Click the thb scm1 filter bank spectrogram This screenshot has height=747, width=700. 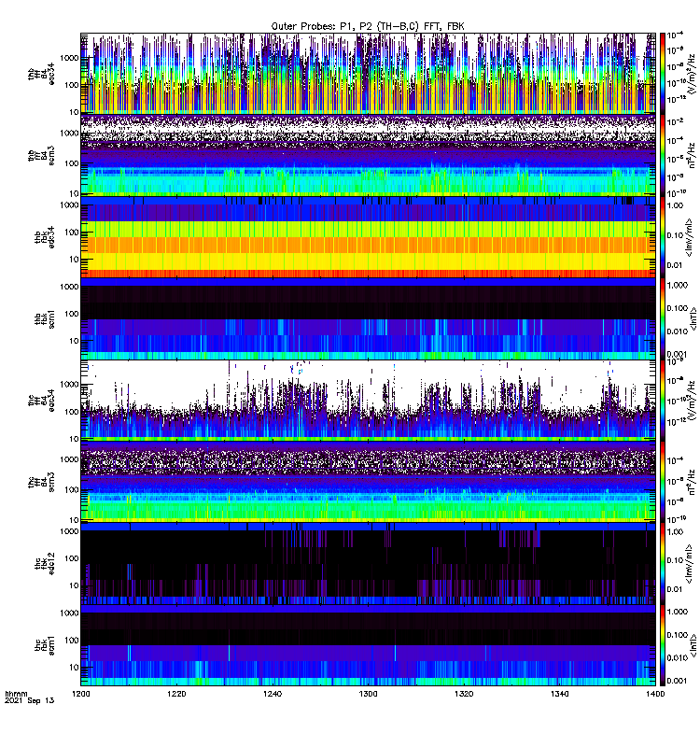pos(368,318)
